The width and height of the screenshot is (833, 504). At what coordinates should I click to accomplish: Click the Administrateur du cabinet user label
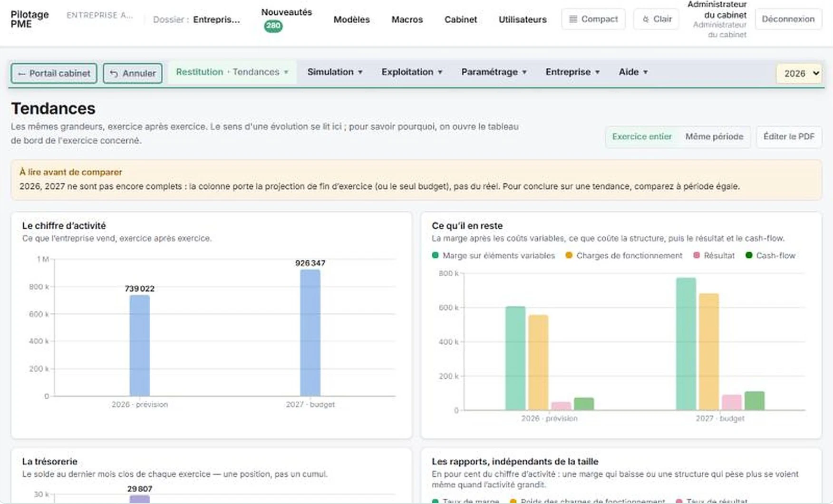point(717,19)
